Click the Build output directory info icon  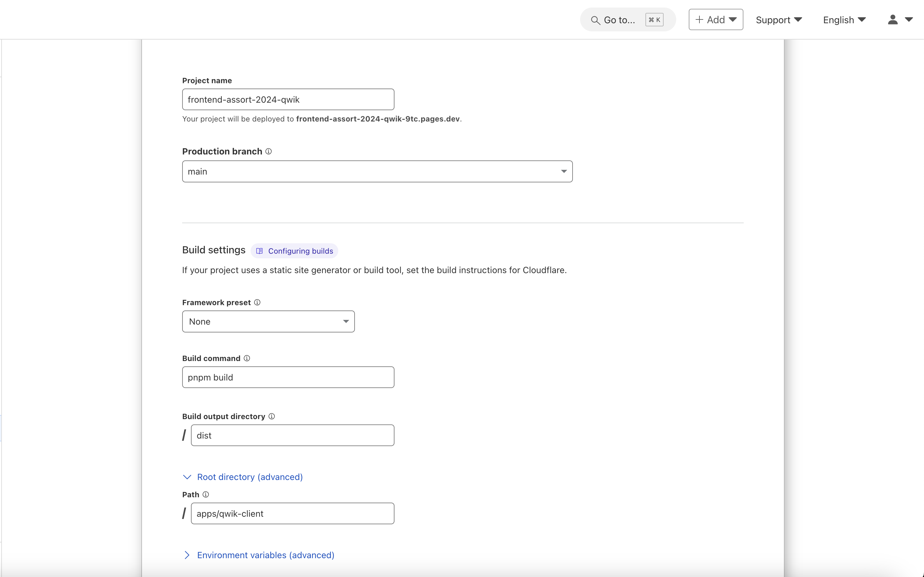(x=271, y=416)
